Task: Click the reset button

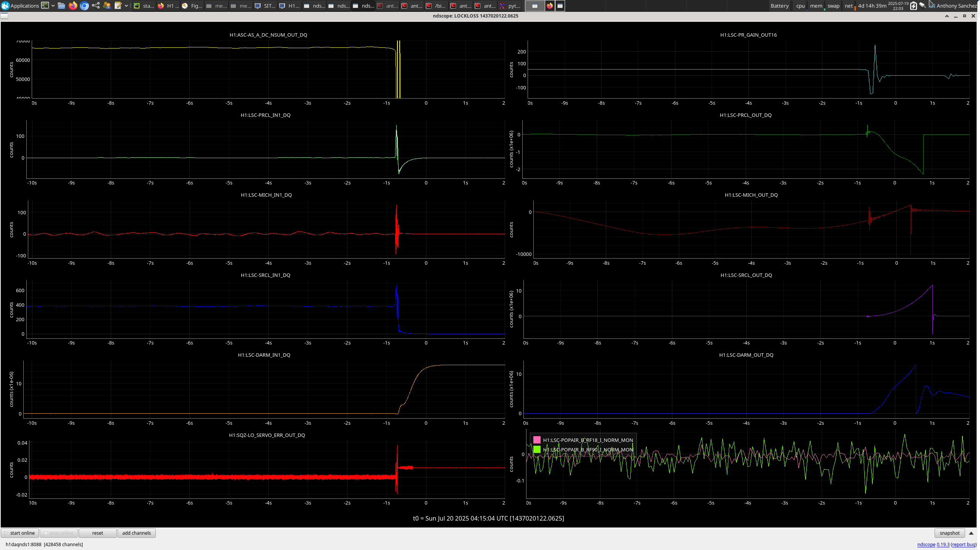Action: [98, 533]
